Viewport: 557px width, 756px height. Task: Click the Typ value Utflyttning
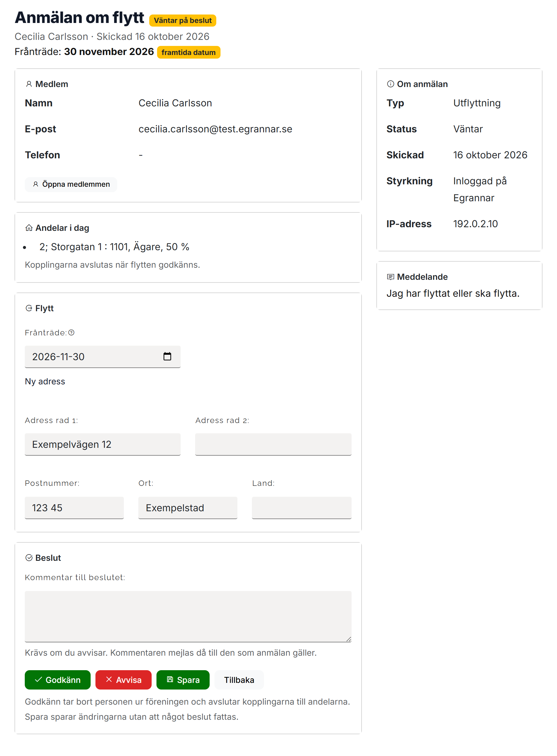[x=477, y=103]
